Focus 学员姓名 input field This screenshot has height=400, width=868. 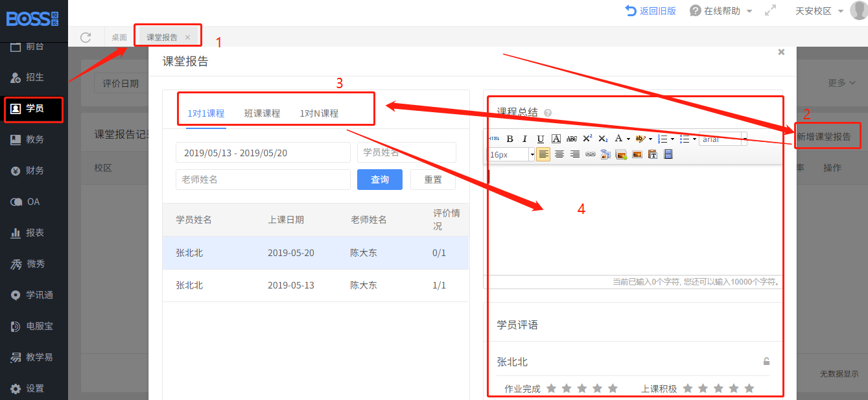[406, 153]
